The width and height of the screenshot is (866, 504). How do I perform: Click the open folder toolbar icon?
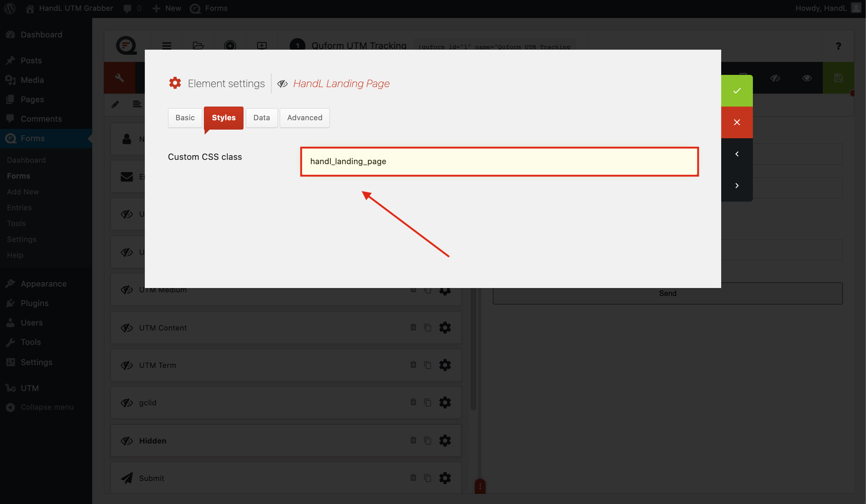(x=198, y=46)
